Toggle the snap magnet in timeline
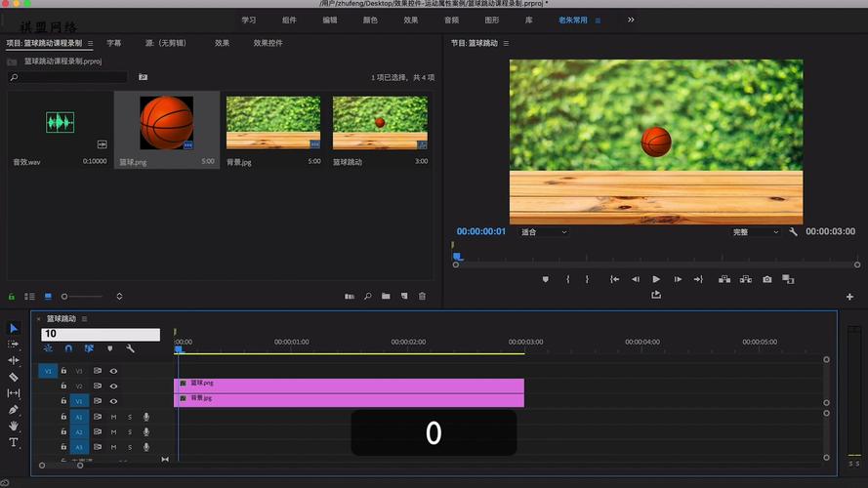868x488 pixels. (x=68, y=348)
